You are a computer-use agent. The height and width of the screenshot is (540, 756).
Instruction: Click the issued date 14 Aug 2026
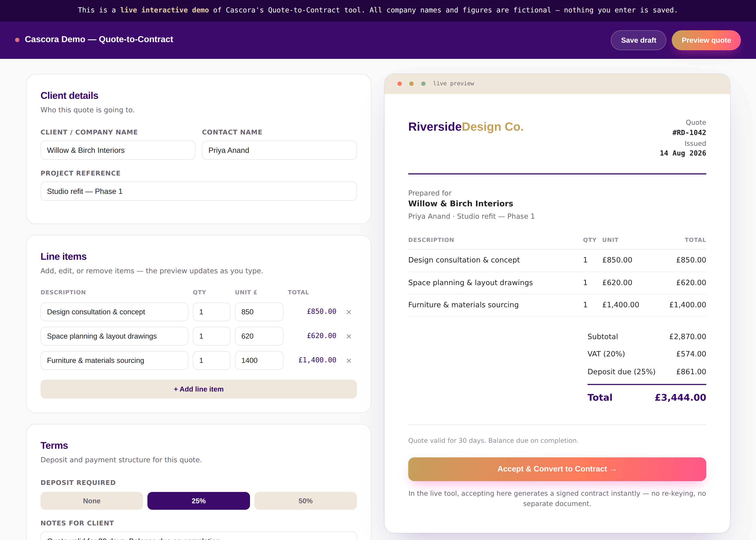[x=683, y=153]
